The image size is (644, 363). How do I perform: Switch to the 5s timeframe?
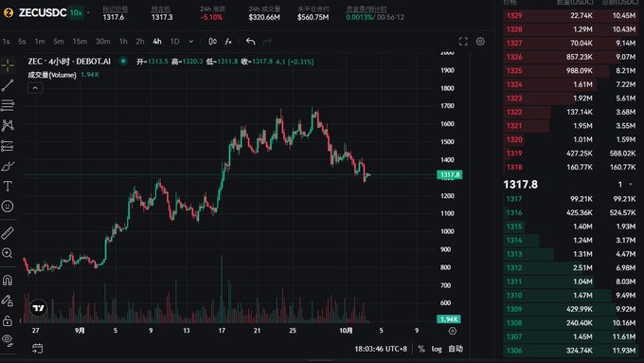point(22,42)
